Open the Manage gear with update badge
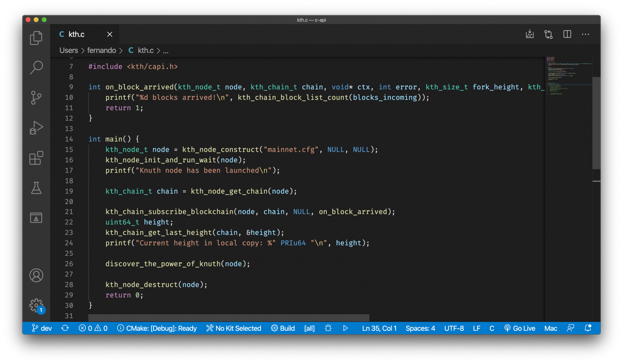Viewport: 623px width, 364px height. [x=37, y=306]
